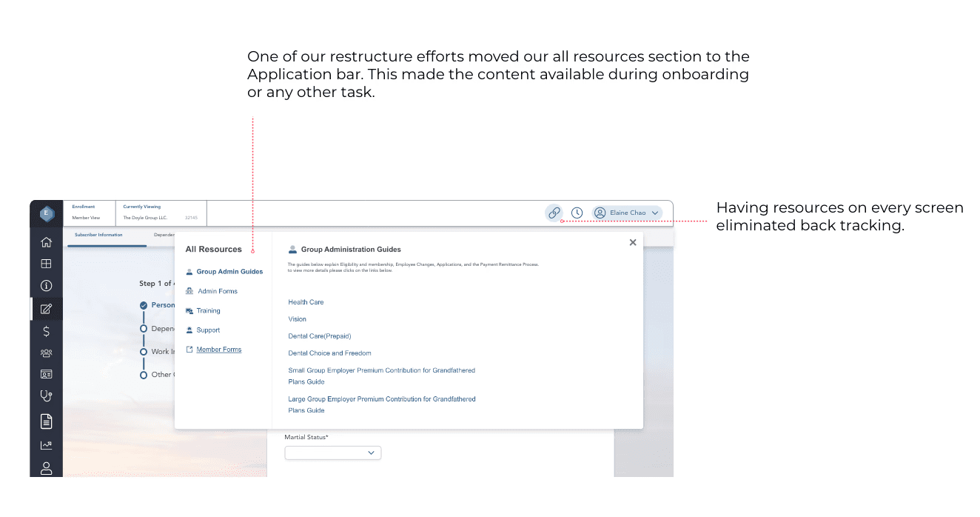The width and height of the screenshot is (980, 517).
Task: Open the trend chart reports sidebar icon
Action: click(x=47, y=445)
